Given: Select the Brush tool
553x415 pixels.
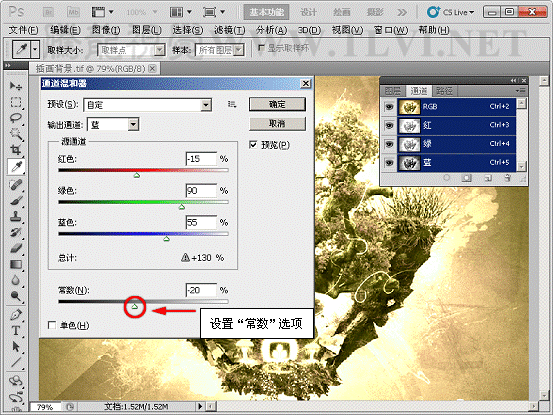Looking at the screenshot, I should [16, 200].
